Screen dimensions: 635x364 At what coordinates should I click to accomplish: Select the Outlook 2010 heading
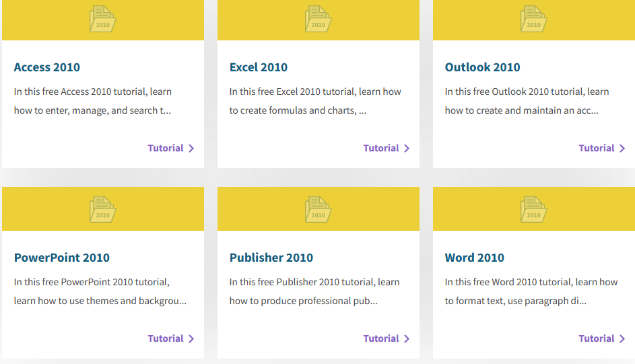click(x=482, y=67)
